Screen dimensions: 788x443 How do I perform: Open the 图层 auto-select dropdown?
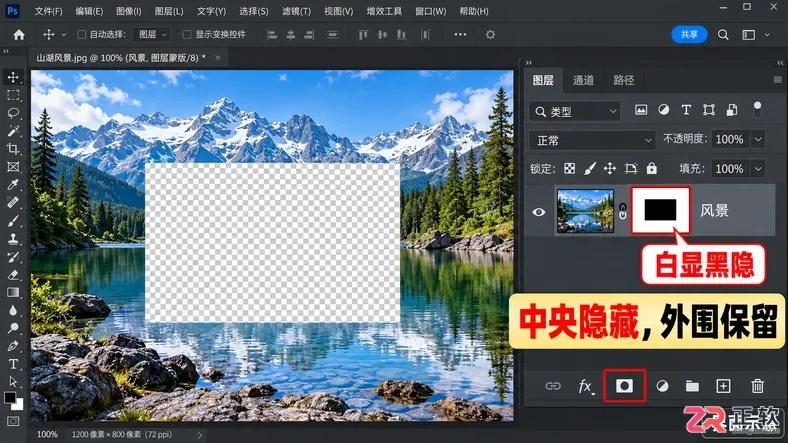click(x=151, y=35)
